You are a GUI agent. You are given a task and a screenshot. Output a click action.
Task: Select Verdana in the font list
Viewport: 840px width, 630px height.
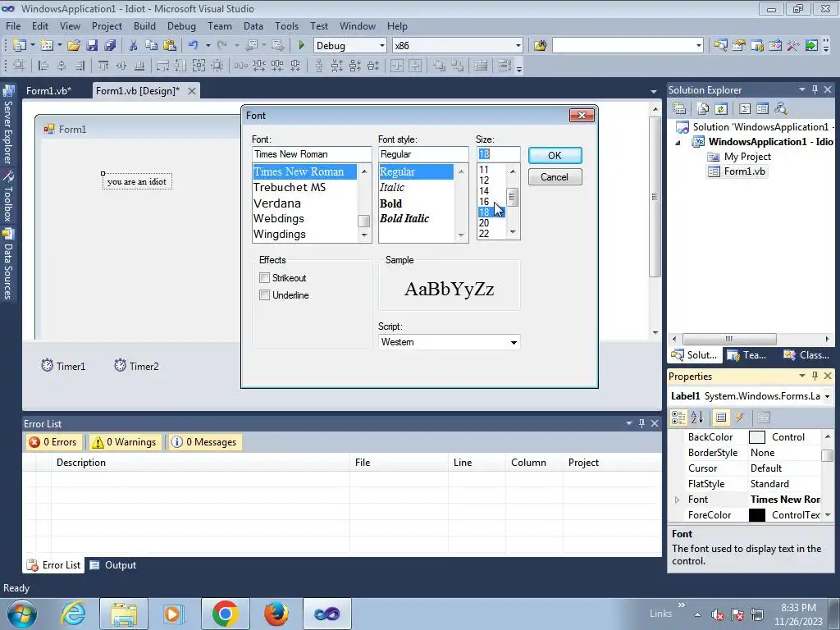coord(277,203)
